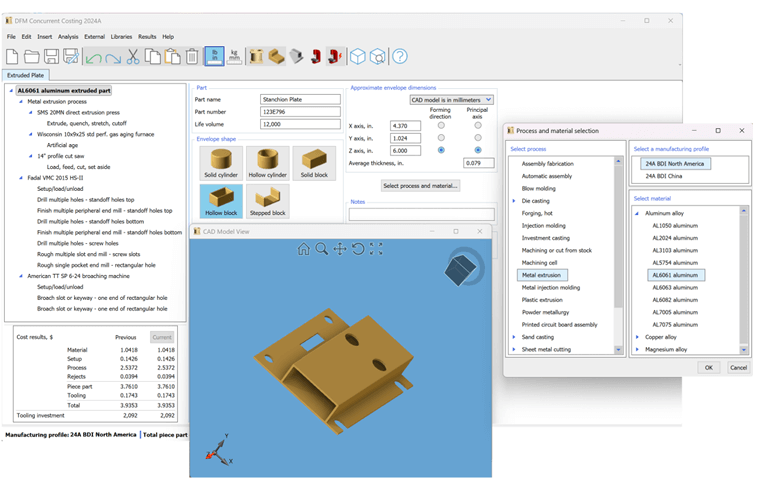777x504 pixels.
Task: Click the Undo arrow icon
Action: click(92, 57)
